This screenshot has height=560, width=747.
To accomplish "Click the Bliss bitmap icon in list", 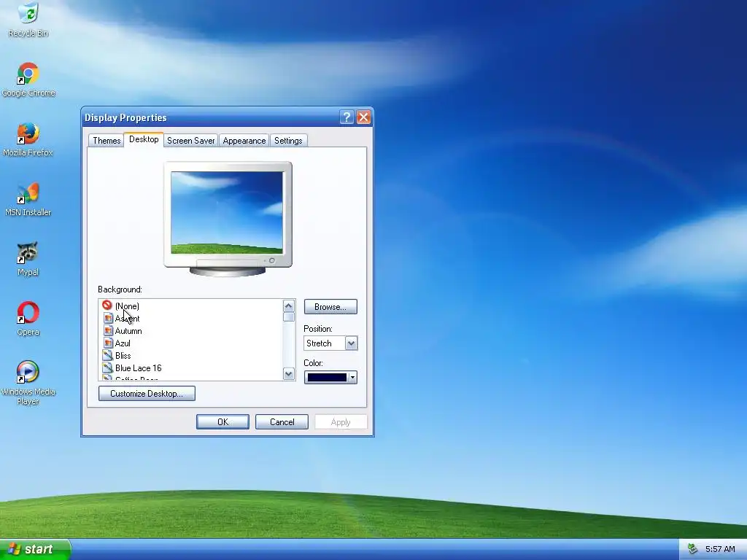I will click(108, 355).
